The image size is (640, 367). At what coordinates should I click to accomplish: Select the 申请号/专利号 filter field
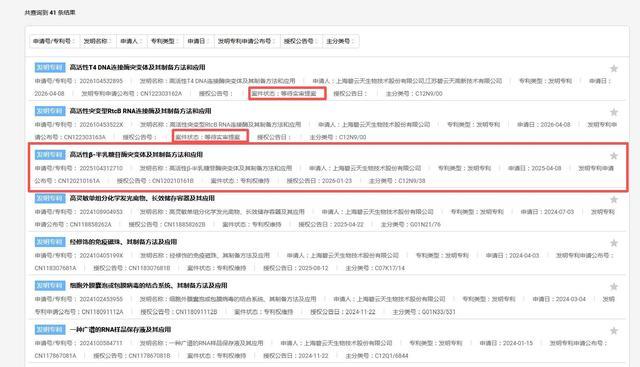pos(54,41)
